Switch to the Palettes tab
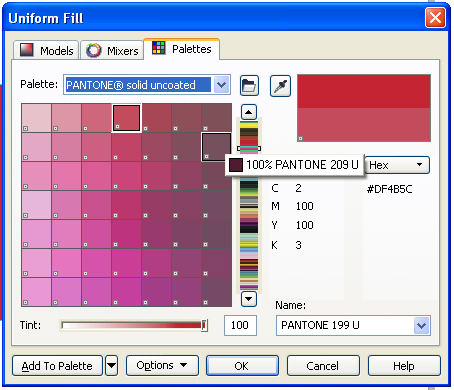Image resolution: width=454 pixels, height=390 pixels. [x=182, y=49]
